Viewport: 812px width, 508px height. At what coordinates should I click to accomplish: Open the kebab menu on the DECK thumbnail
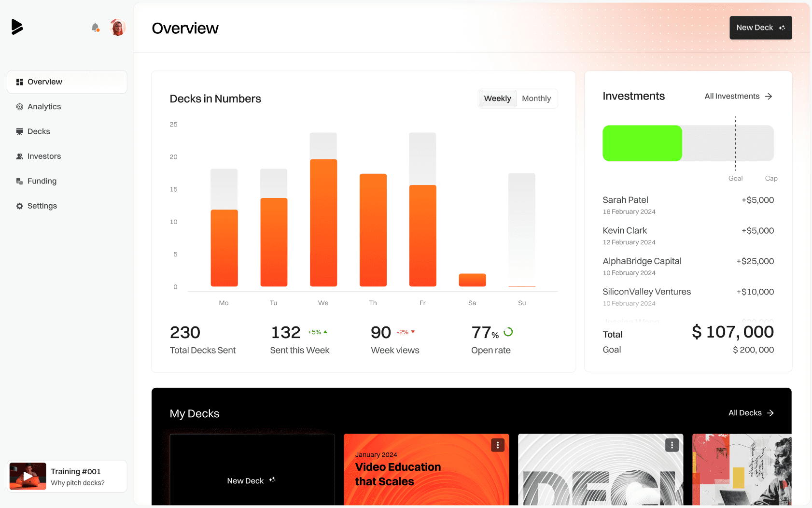pos(672,445)
